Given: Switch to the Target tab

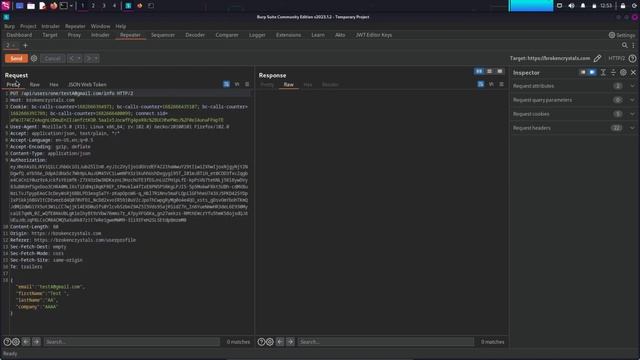Looking at the screenshot, I should pyautogui.click(x=50, y=35).
